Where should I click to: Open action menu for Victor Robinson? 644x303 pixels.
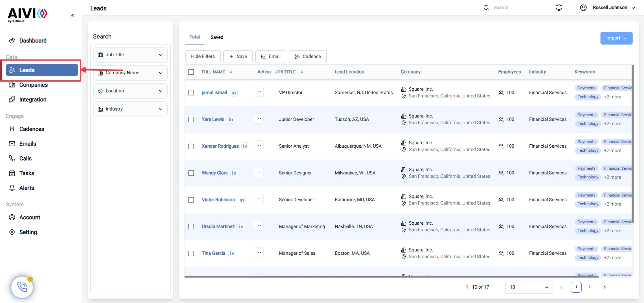259,199
